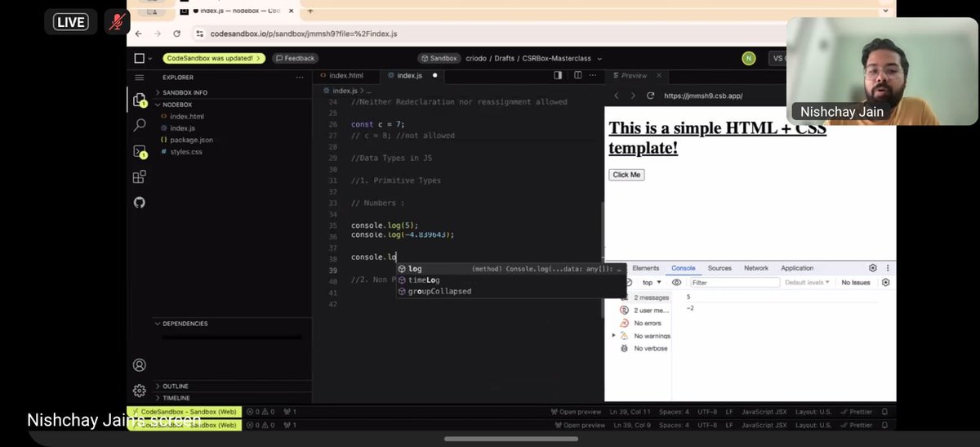Open the Accounts icon in activity bar
Image resolution: width=980 pixels, height=447 pixels.
click(x=139, y=365)
